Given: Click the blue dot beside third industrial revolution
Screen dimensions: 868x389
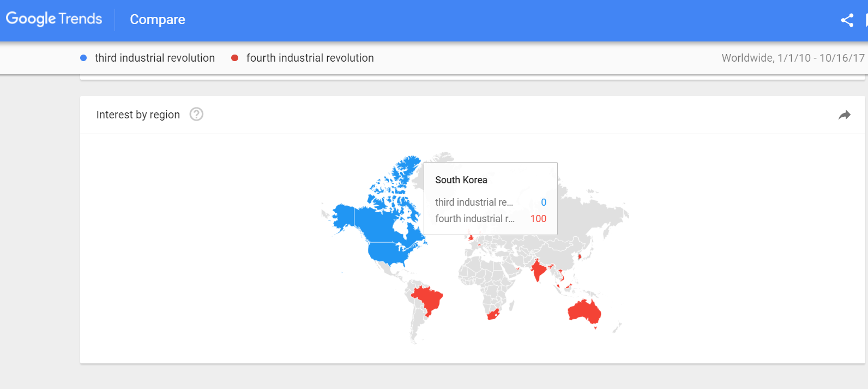Looking at the screenshot, I should [x=82, y=57].
